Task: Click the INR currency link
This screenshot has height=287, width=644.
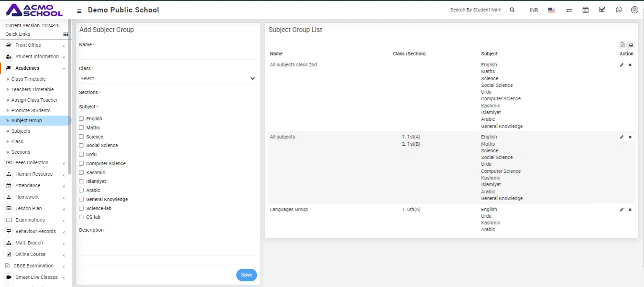Action: click(534, 10)
